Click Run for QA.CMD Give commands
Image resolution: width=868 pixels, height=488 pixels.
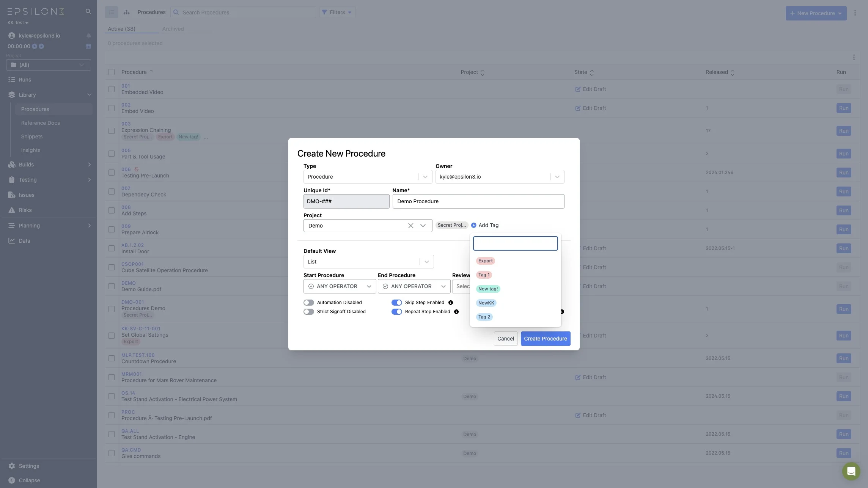click(844, 453)
